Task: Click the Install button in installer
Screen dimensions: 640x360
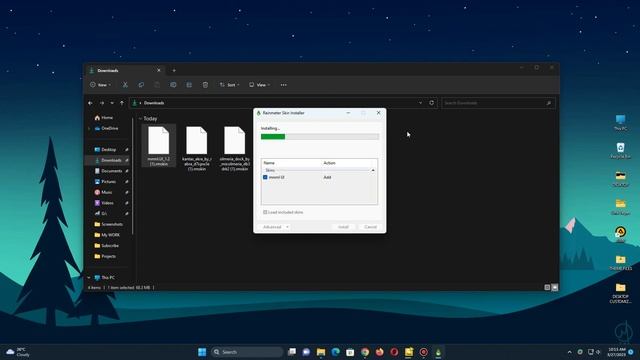Action: 343,227
